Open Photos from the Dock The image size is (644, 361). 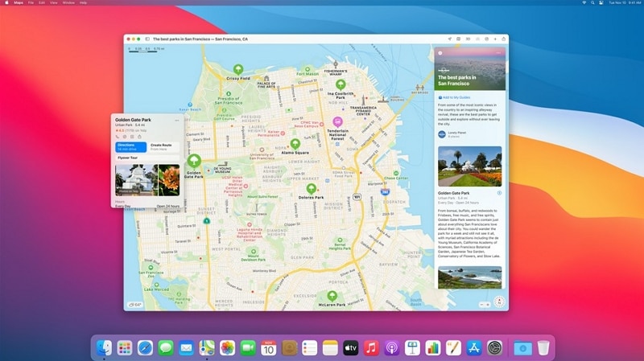pos(227,348)
